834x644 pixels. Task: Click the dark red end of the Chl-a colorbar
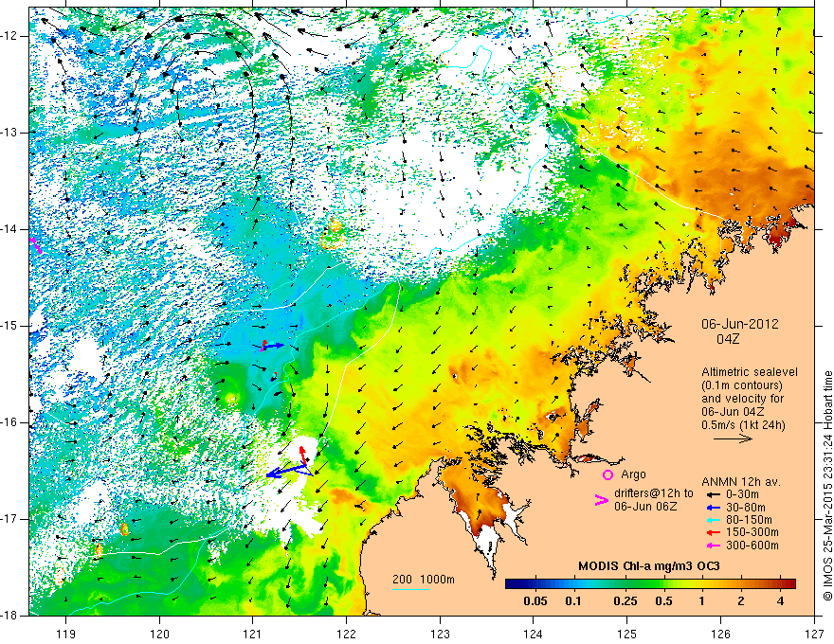(x=789, y=584)
